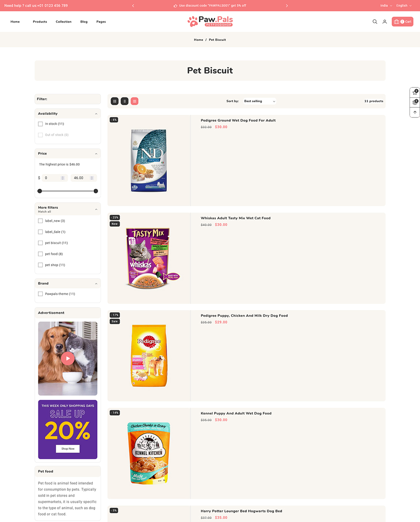The width and height of the screenshot is (420, 522).
Task: Open the compare layers icon
Action: click(x=415, y=103)
